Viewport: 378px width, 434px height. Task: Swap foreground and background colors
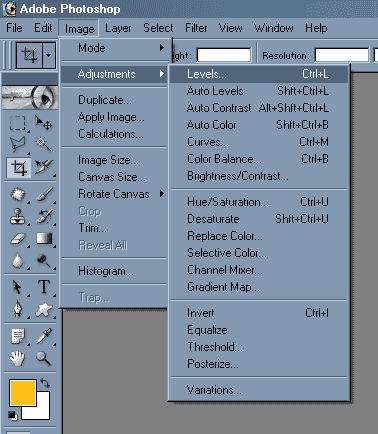pyautogui.click(x=45, y=383)
